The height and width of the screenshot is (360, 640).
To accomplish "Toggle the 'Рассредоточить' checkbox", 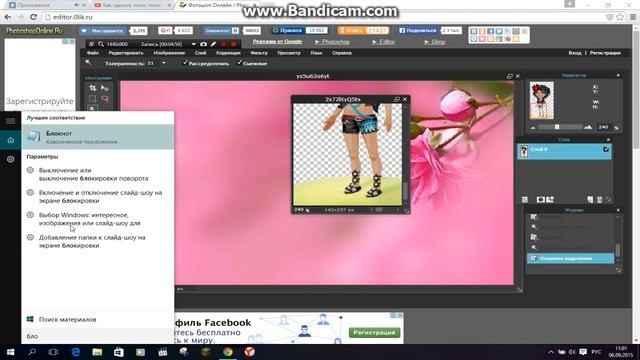I will coord(184,62).
